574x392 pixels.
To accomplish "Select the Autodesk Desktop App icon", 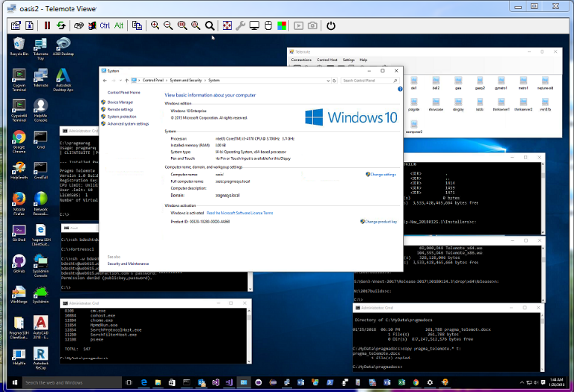I will coord(63,80).
